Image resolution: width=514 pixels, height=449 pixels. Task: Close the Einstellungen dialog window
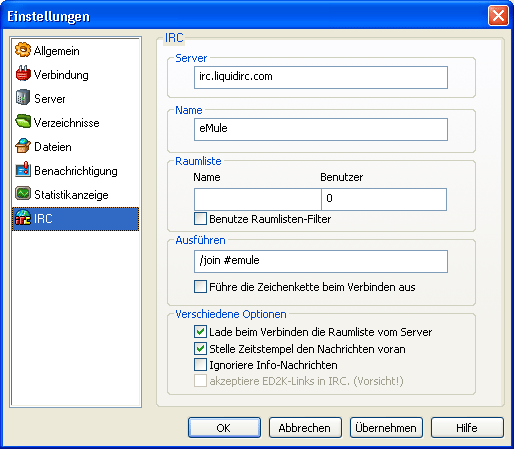[498, 15]
